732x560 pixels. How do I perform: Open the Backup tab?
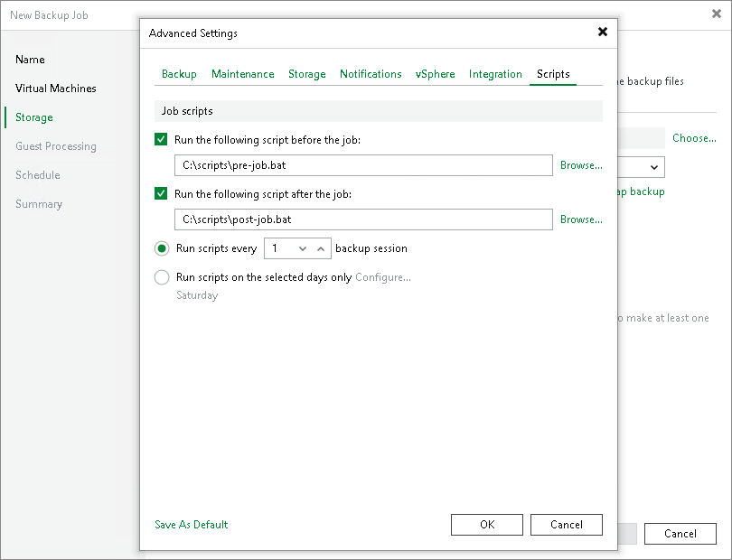(x=179, y=74)
